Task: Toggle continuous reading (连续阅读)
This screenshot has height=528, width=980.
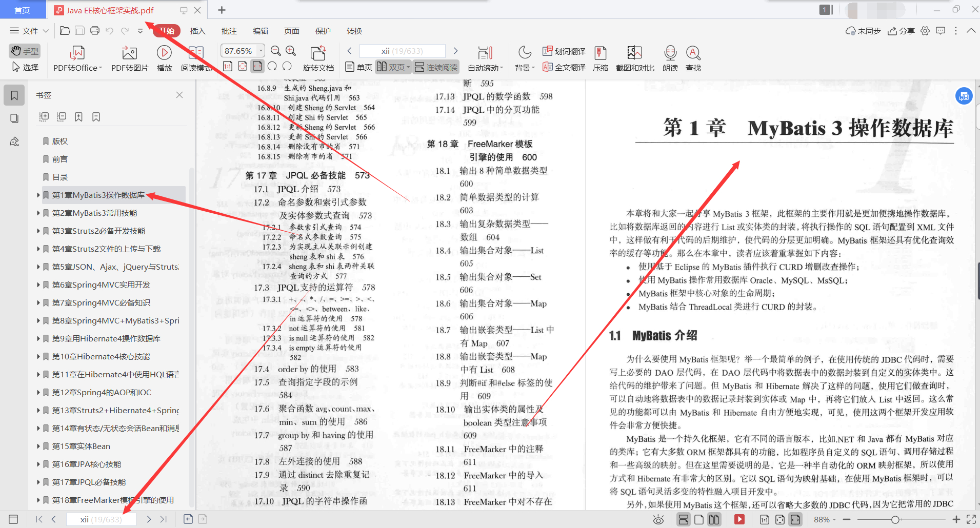Action: coord(436,67)
